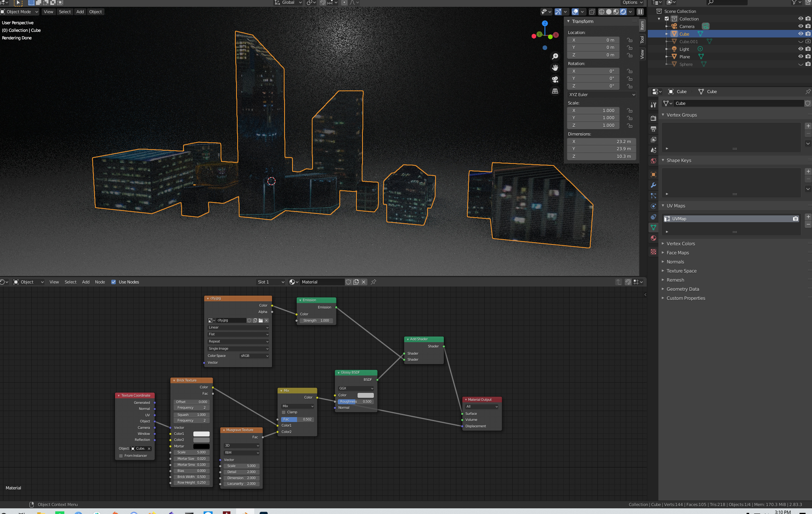Select the Material Properties tab
The height and width of the screenshot is (514, 812).
click(653, 238)
